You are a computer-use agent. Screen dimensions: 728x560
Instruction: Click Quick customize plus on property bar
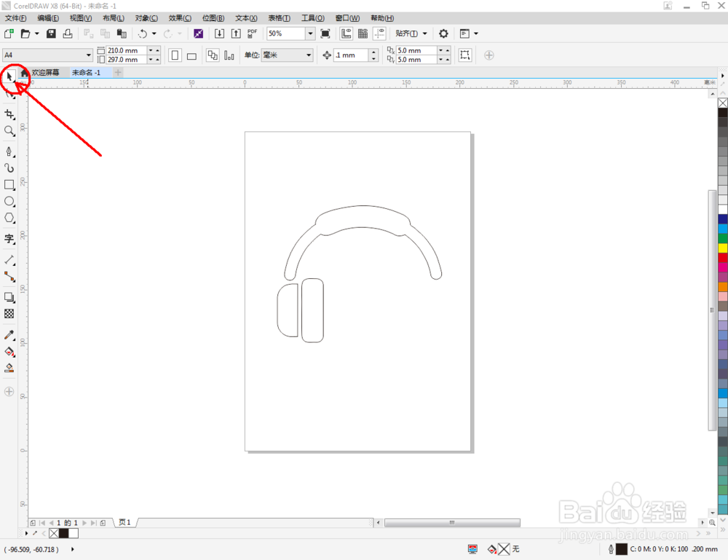(x=489, y=55)
